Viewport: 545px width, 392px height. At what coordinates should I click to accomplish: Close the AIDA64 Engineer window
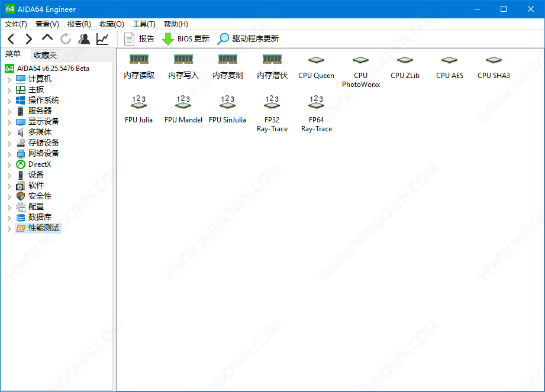[530, 9]
